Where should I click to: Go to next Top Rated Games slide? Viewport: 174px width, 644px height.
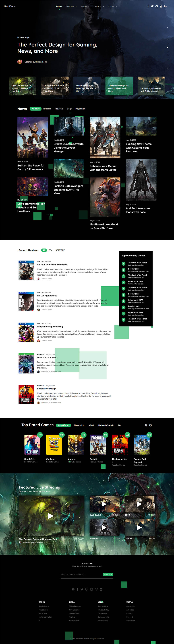click(150, 425)
